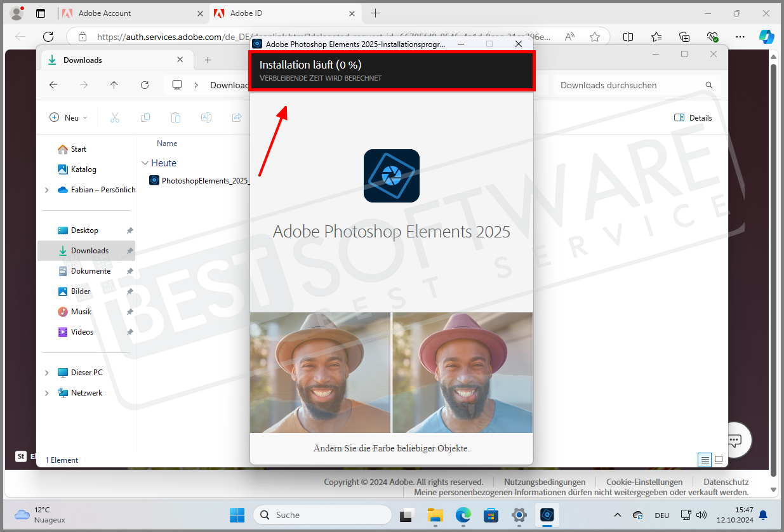Expand the Netzwerk node
The height and width of the screenshot is (532, 784).
47,393
